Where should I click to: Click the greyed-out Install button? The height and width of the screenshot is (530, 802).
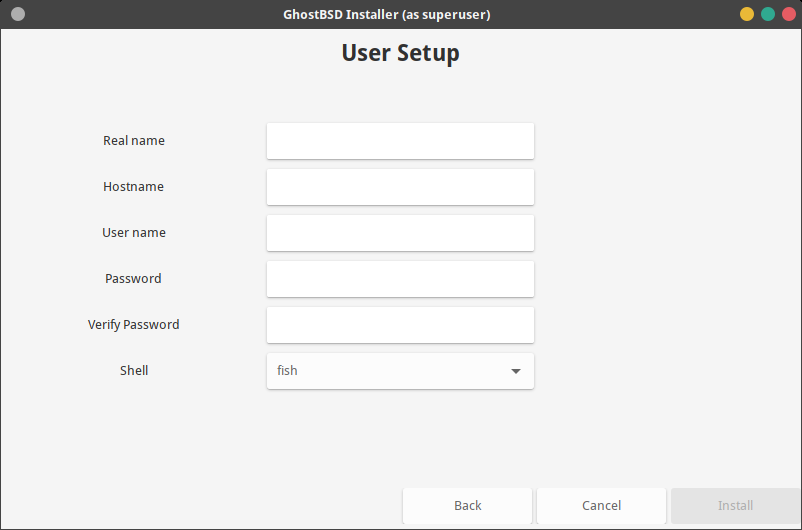tap(736, 505)
